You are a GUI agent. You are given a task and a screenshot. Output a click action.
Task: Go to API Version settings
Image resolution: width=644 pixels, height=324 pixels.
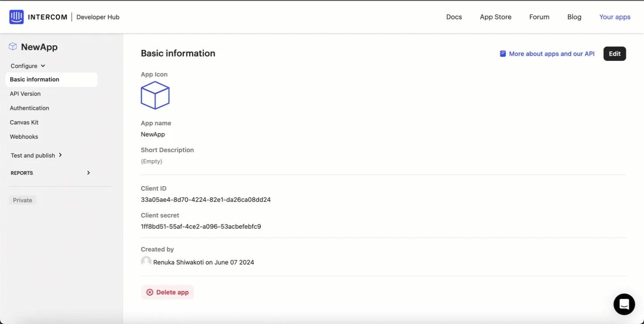pyautogui.click(x=25, y=94)
